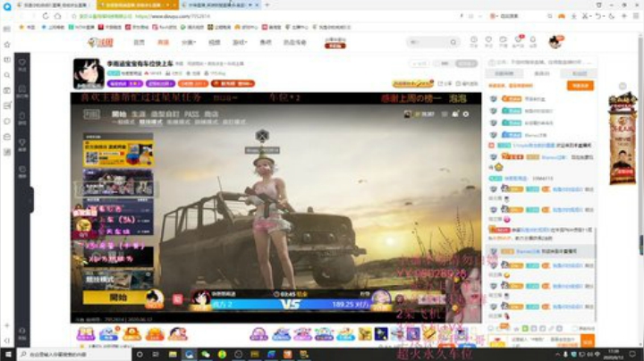
Task: Click heart icon atop dark left sidebar
Action: (x=22, y=64)
